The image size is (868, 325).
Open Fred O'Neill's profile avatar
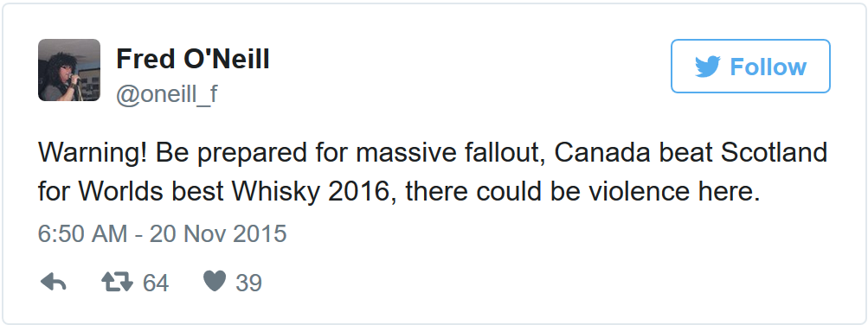69,70
